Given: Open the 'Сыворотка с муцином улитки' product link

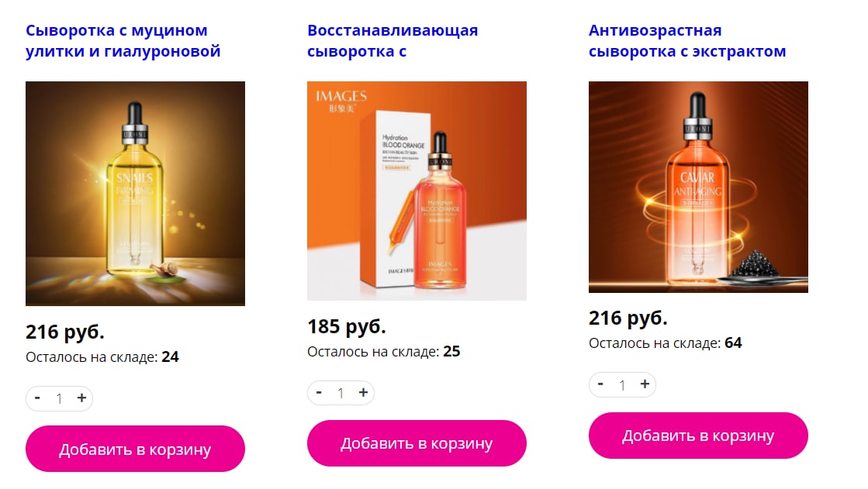Looking at the screenshot, I should (x=123, y=41).
